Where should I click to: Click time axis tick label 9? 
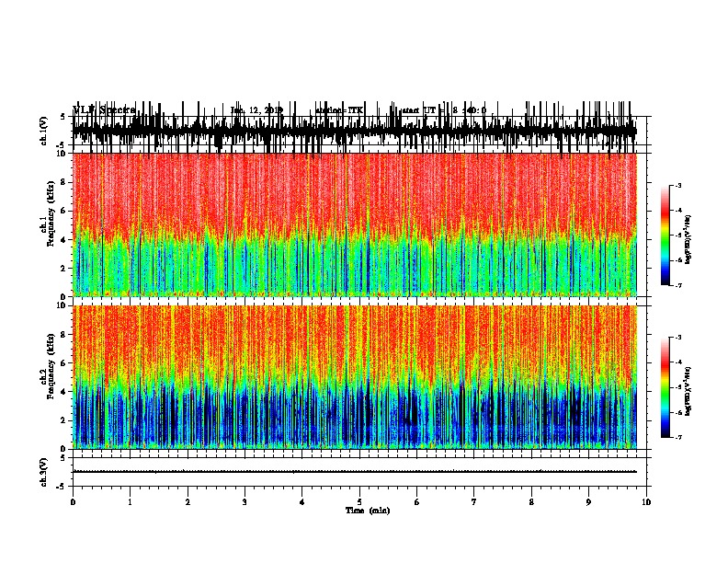pos(588,502)
